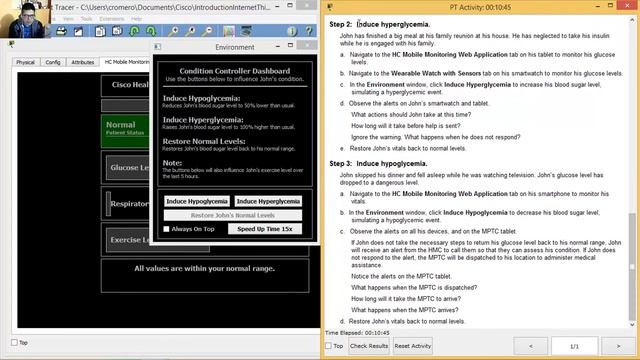Screen dimensions: 640x360
Task: Switch to the Attributes tab
Action: tap(82, 62)
